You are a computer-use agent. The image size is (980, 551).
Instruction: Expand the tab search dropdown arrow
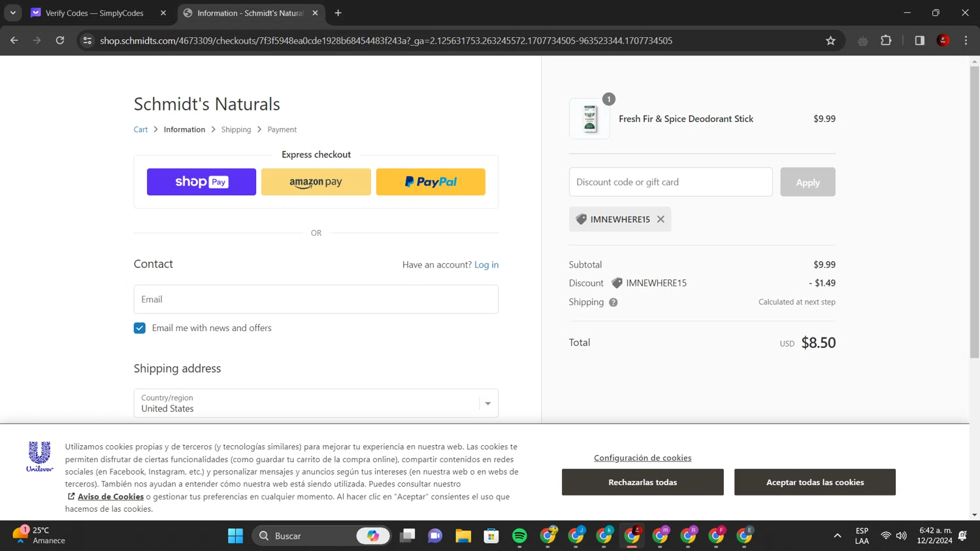(x=12, y=13)
